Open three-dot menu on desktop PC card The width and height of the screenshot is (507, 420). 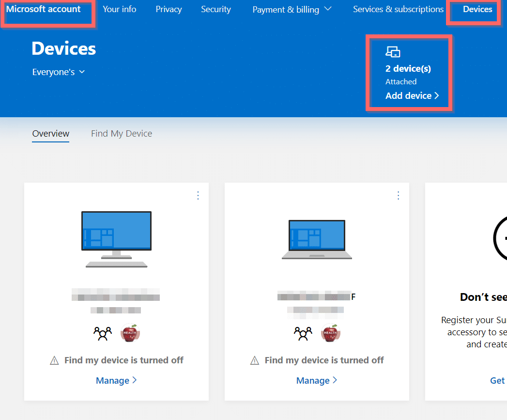tap(198, 195)
